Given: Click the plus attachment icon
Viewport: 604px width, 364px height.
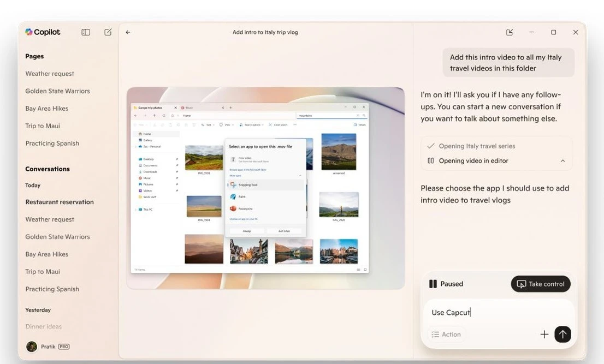Looking at the screenshot, I should (544, 335).
